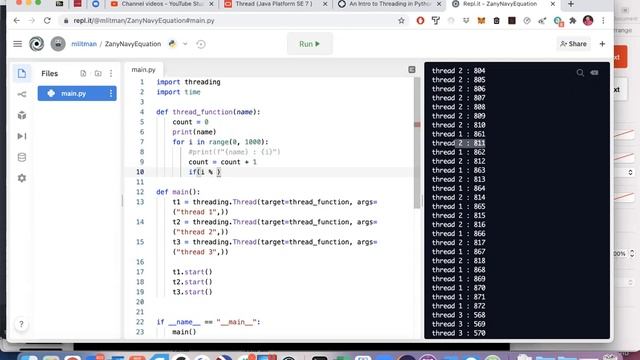Add a new file in Files panel
The image size is (640, 360).
[x=83, y=73]
